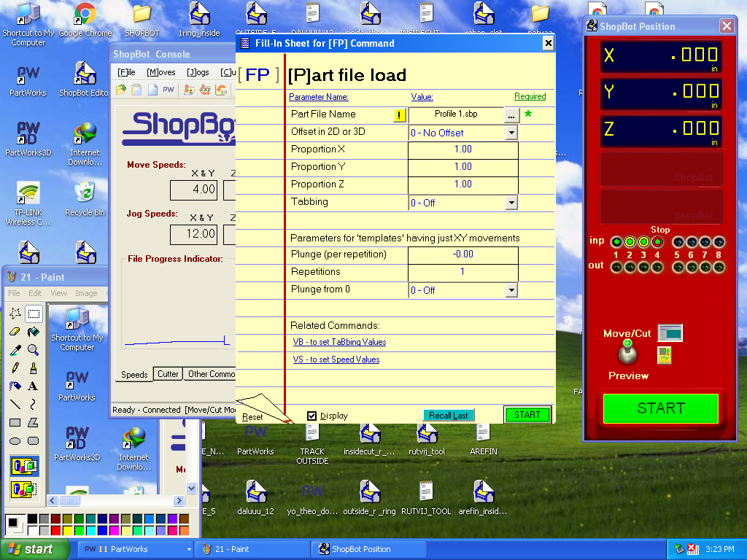Image resolution: width=747 pixels, height=560 pixels.
Task: Click the clipboard icon in ShopBot Console toolbar
Action: click(136, 90)
